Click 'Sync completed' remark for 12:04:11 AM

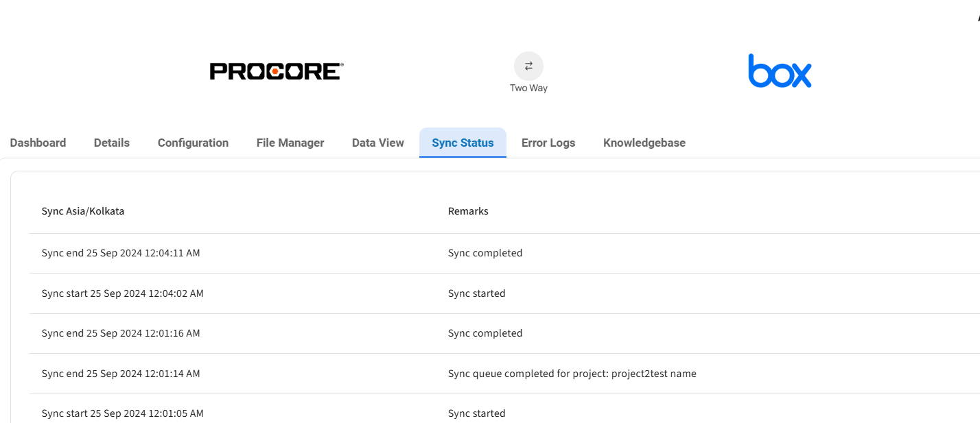485,253
